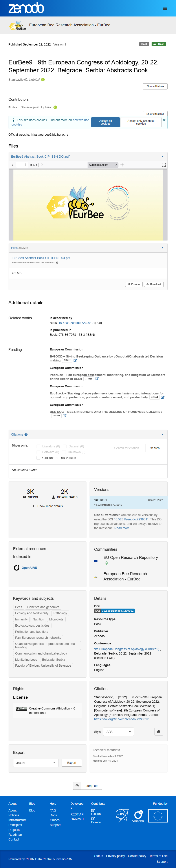The height and width of the screenshot is (868, 176).
Task: Open the Automatic Zoom dropdown
Action: coord(103,165)
